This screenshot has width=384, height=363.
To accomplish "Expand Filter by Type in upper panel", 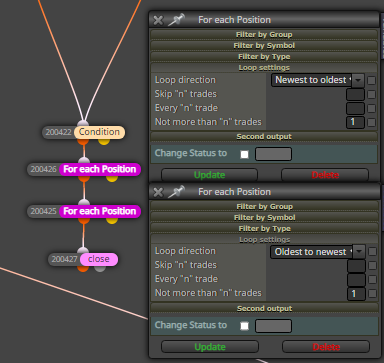I will [x=264, y=57].
